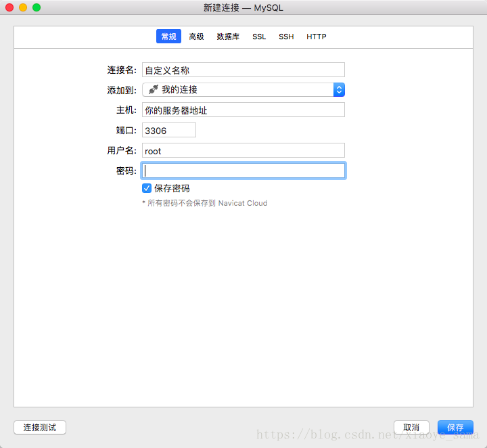Close the window with the red button

tap(9, 7)
